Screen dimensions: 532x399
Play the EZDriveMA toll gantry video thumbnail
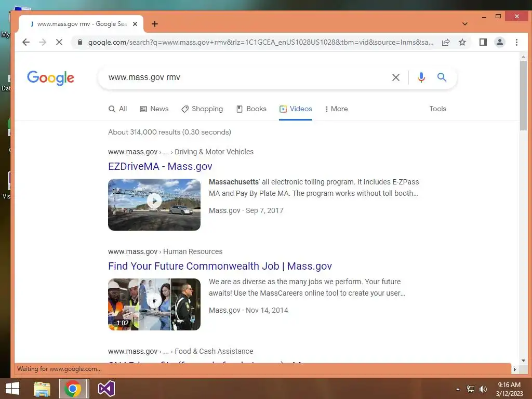click(154, 205)
